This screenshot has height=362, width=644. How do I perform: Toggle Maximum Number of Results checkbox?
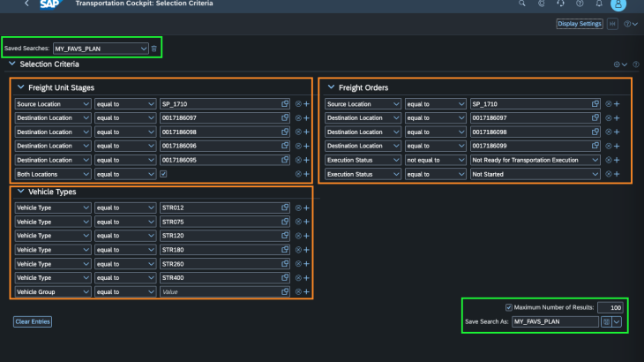pyautogui.click(x=508, y=306)
